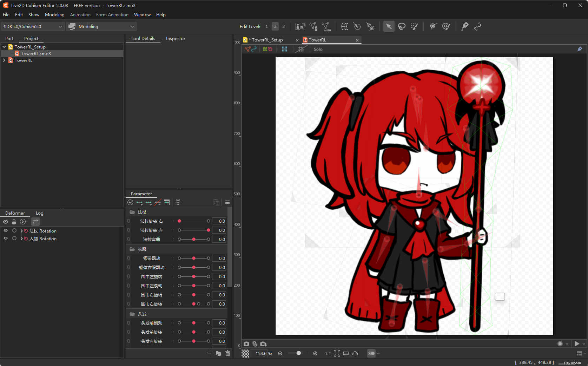Click 法杖弯曲 parameter slider handle
588x366 pixels.
194,239
